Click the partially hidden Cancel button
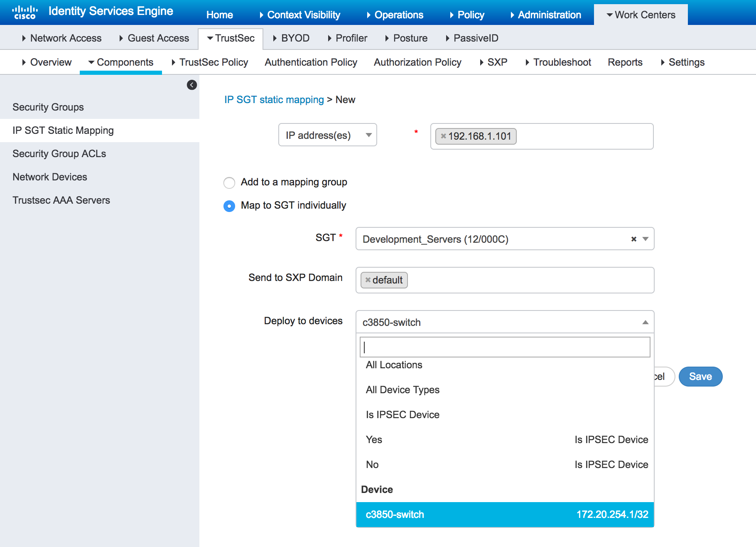Image resolution: width=756 pixels, height=547 pixels. (664, 377)
